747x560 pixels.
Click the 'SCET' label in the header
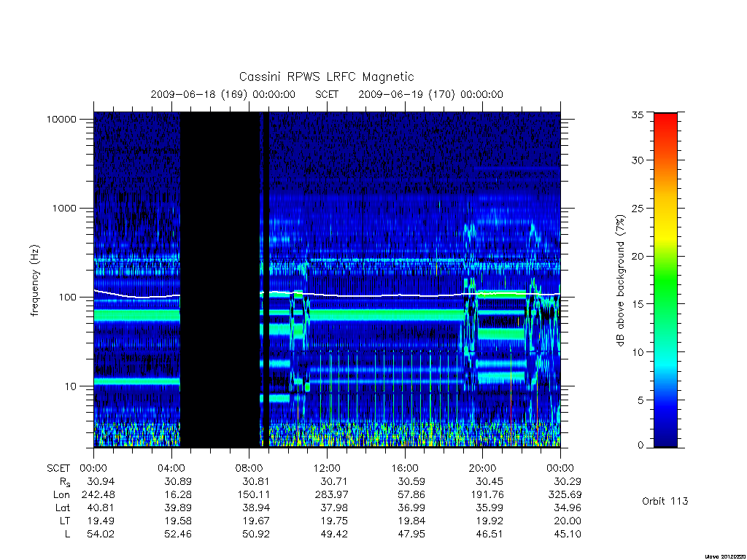pos(327,94)
